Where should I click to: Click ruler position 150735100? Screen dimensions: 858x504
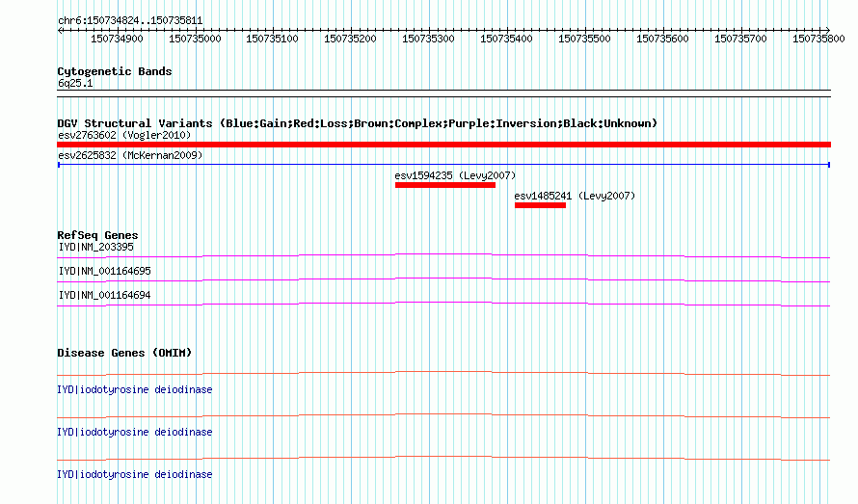(273, 39)
